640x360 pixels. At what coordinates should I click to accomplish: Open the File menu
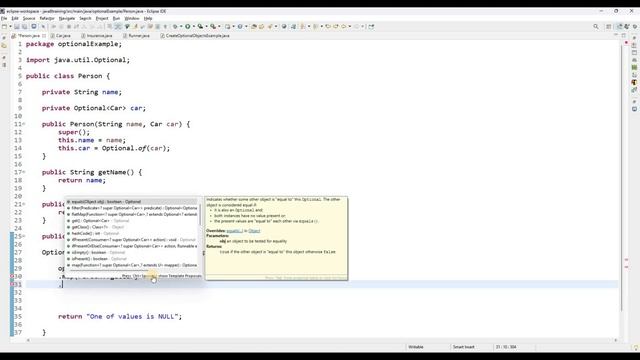click(4, 18)
